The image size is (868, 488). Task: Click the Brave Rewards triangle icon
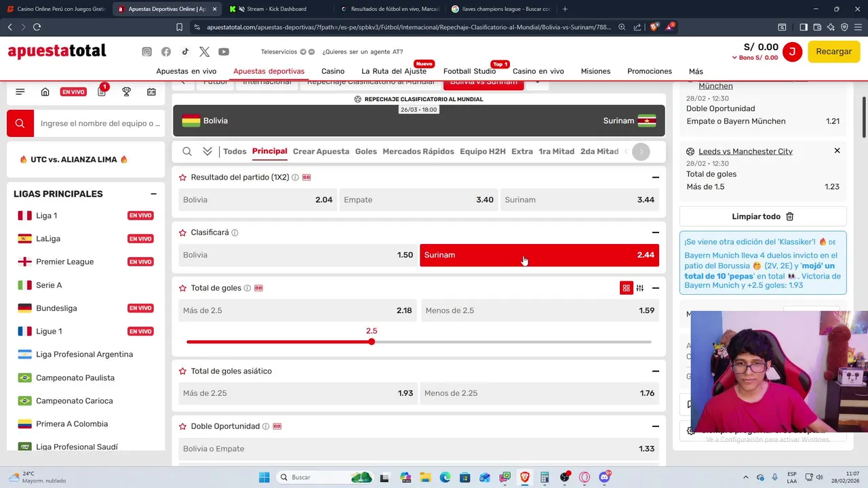[x=670, y=26]
